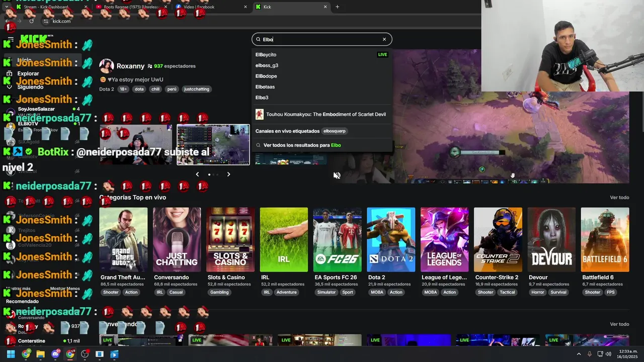The height and width of the screenshot is (362, 644).
Task: Select search suggestion Elbo3
Action: point(322,98)
